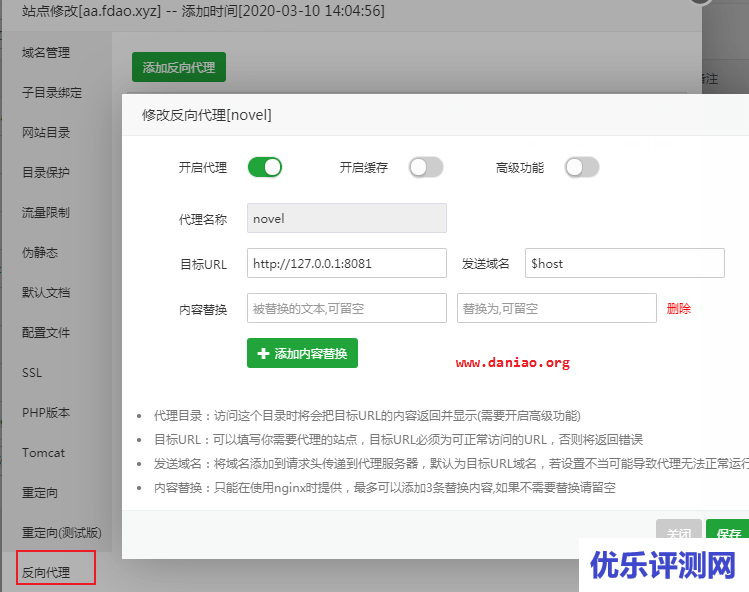This screenshot has width=749, height=592.
Task: Click the 添加内容替换 button
Action: point(302,353)
